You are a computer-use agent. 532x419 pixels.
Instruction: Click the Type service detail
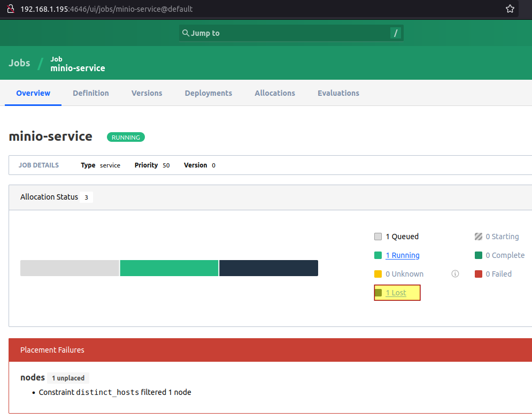pos(101,165)
